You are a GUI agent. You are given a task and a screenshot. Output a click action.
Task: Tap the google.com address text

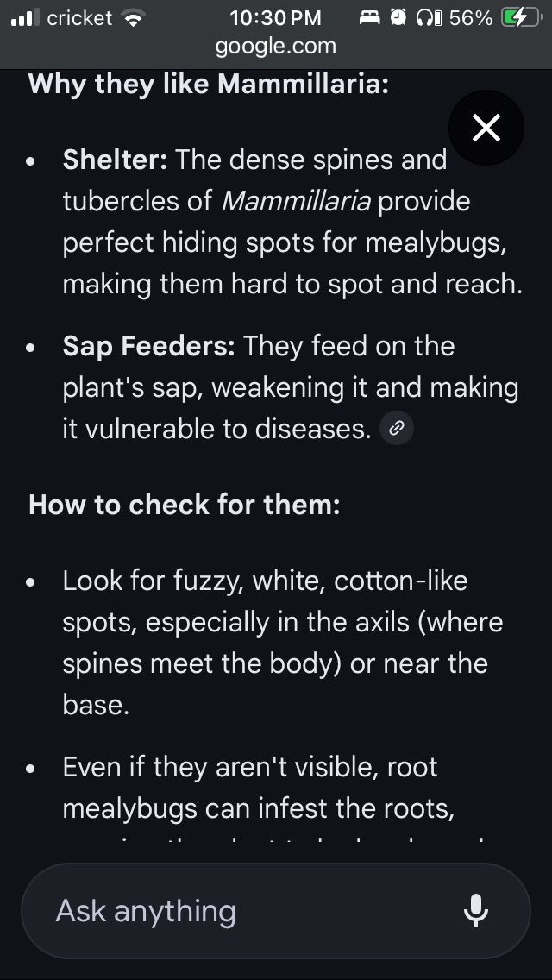276,46
